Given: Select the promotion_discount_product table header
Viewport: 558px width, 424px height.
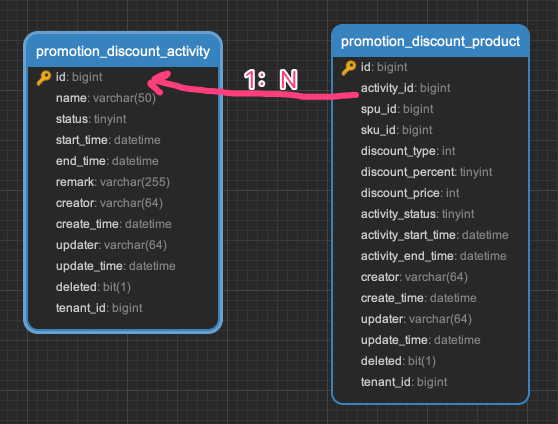Looking at the screenshot, I should pos(430,41).
